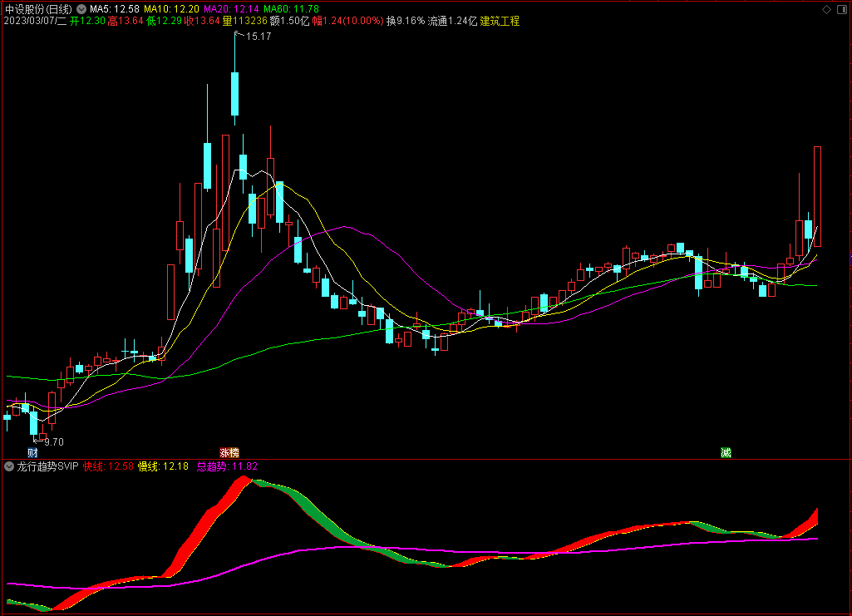Select the MA5: 12.58 label

(x=114, y=9)
